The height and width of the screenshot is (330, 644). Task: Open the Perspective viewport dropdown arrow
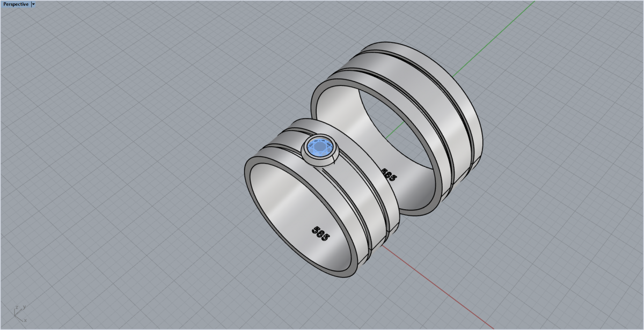coord(33,4)
